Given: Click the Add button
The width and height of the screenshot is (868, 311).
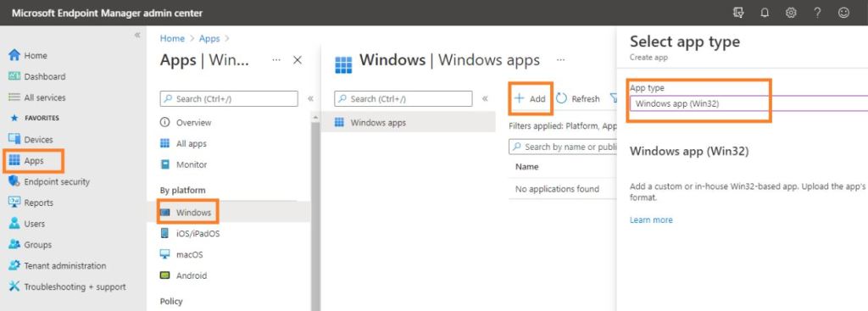Looking at the screenshot, I should pos(530,98).
